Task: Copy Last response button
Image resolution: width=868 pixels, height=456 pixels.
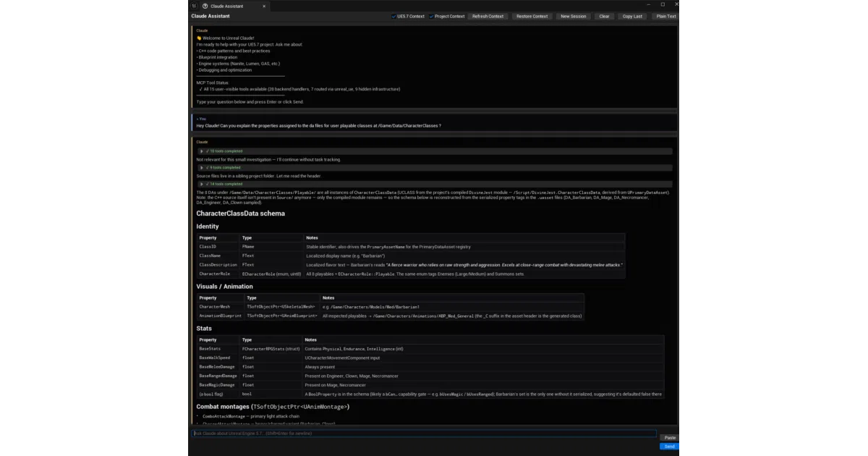Action: [x=633, y=16]
